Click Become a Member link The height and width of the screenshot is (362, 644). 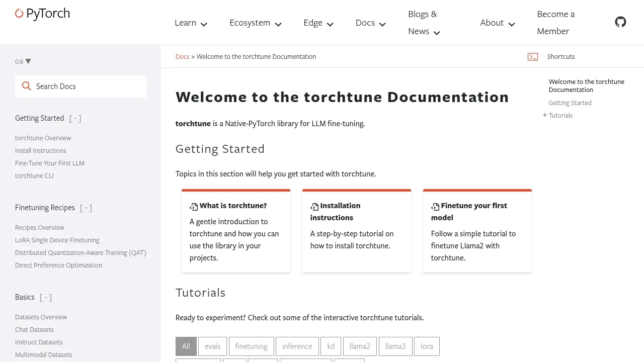556,23
